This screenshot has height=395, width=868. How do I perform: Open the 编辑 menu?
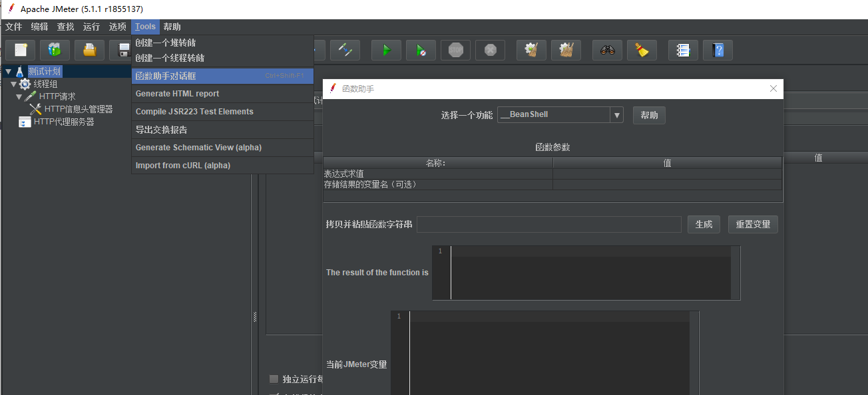39,27
